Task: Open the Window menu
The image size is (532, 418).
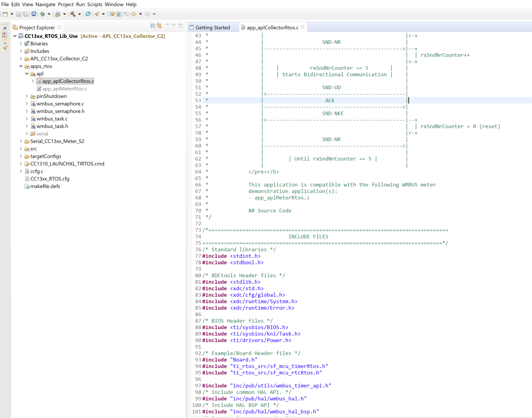Action: coord(114,4)
